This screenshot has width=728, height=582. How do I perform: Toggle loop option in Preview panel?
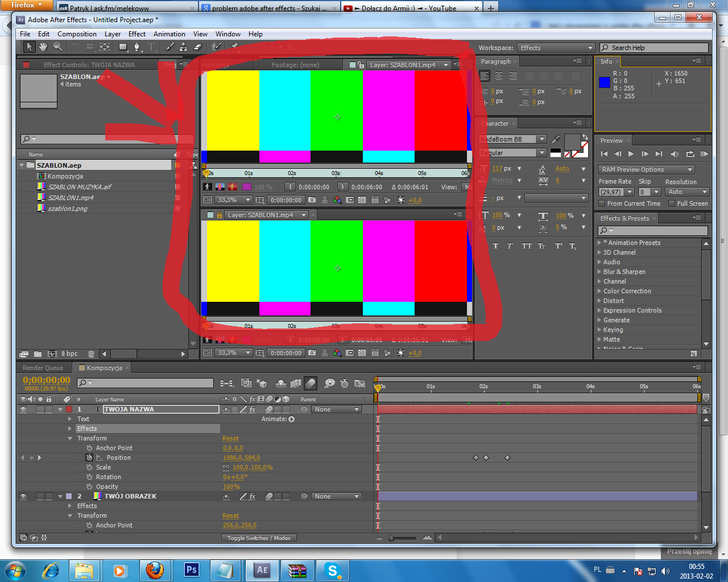click(x=690, y=153)
